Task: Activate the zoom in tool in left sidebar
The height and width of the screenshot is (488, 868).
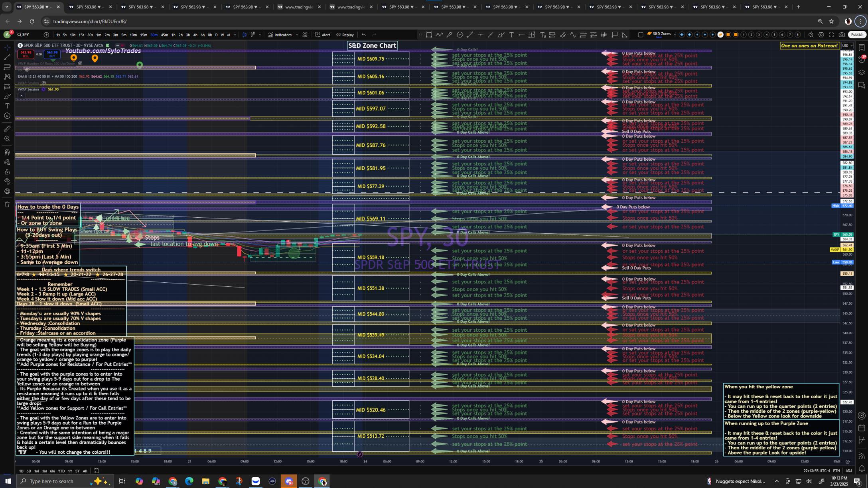Action: [7, 139]
